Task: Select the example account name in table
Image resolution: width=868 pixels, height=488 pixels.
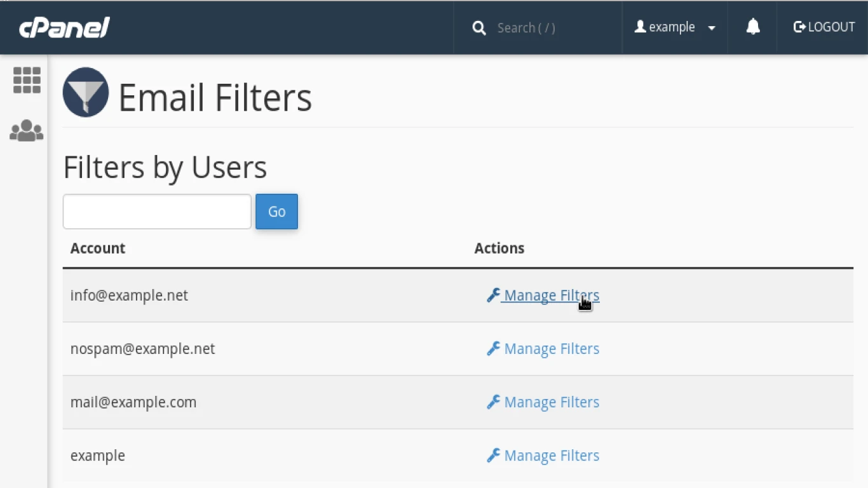Action: [x=97, y=456]
